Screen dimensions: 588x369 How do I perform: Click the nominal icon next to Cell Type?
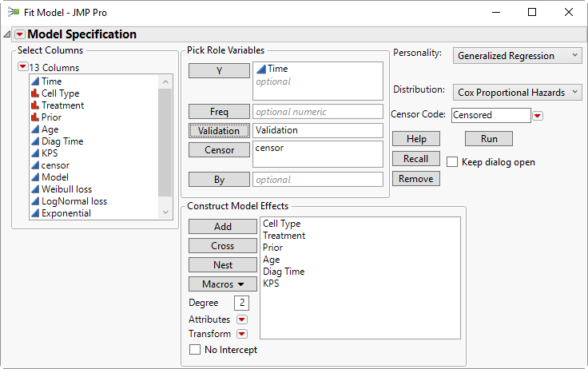point(35,93)
